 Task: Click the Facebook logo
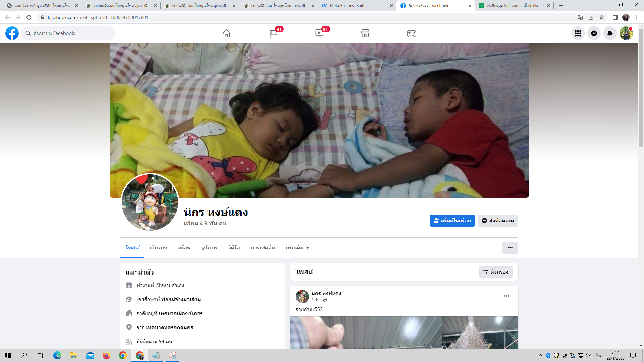tap(12, 33)
